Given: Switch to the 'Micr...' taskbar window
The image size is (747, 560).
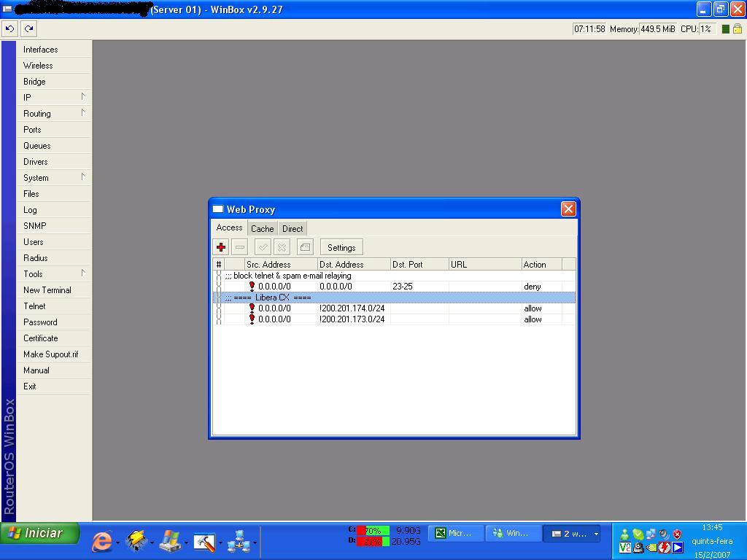Looking at the screenshot, I should [x=455, y=534].
